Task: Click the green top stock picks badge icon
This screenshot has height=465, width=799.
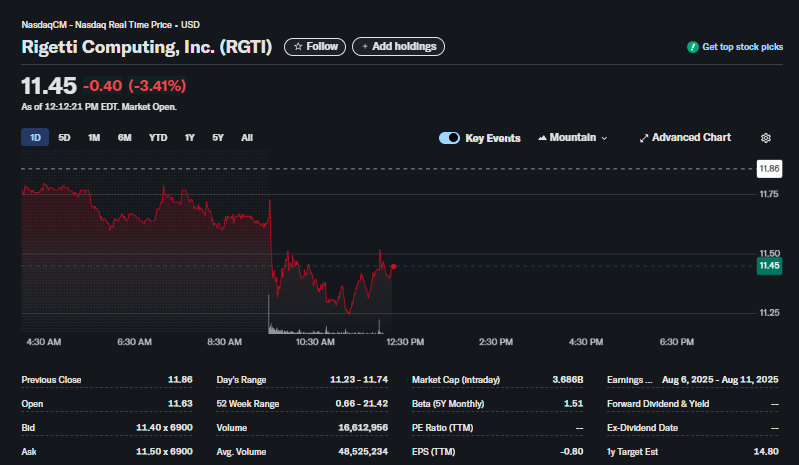Action: click(693, 47)
